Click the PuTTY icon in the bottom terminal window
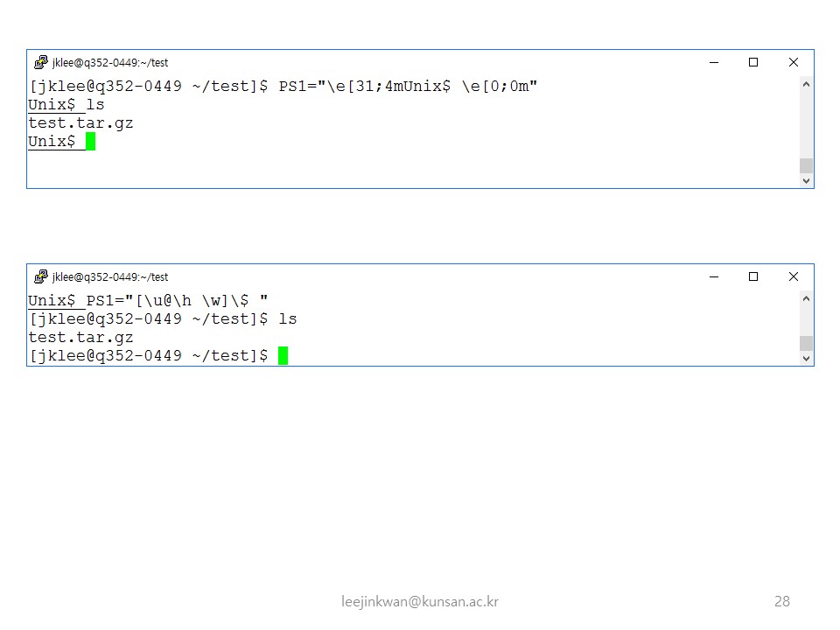840x630 pixels. pyautogui.click(x=41, y=276)
